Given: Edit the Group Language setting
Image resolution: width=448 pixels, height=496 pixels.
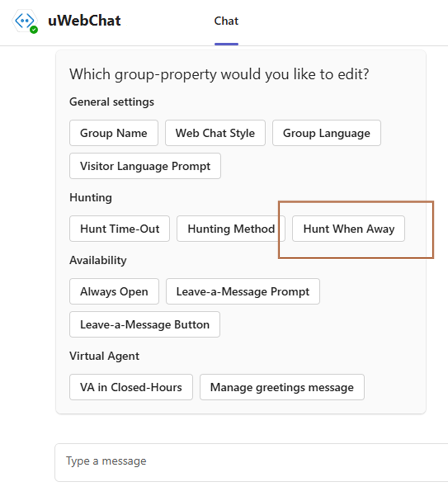Looking at the screenshot, I should (x=326, y=133).
